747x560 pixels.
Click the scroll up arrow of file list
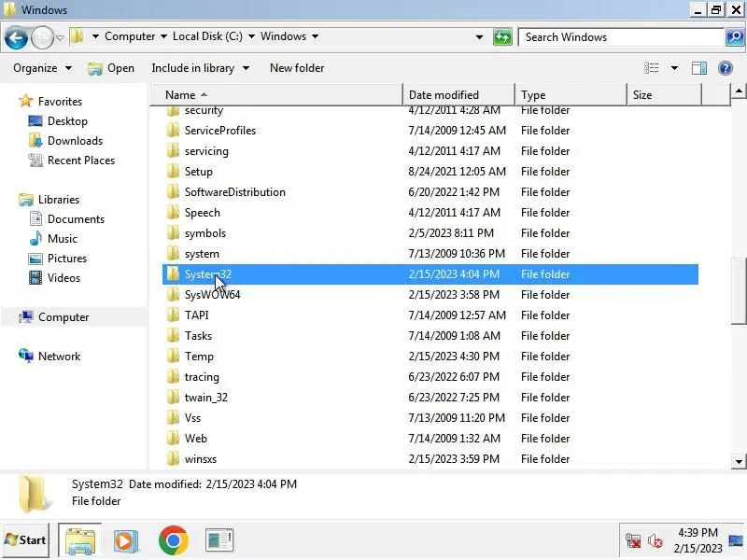click(739, 91)
